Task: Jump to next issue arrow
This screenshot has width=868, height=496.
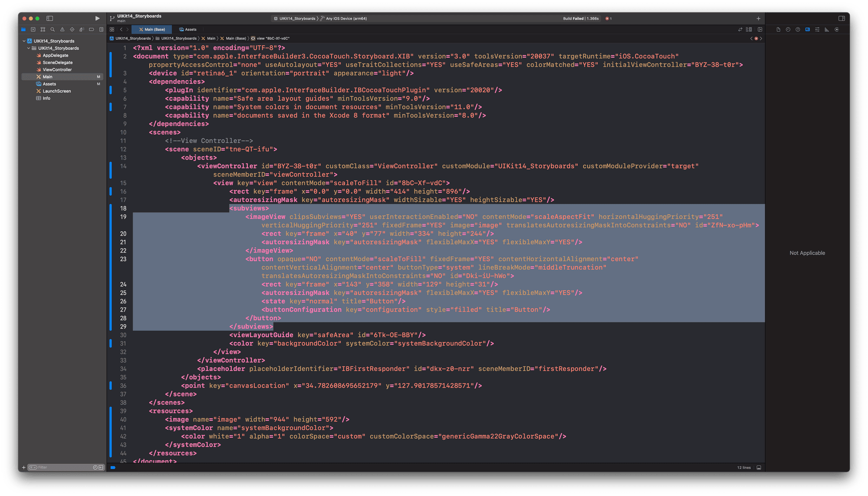Action: pos(761,38)
